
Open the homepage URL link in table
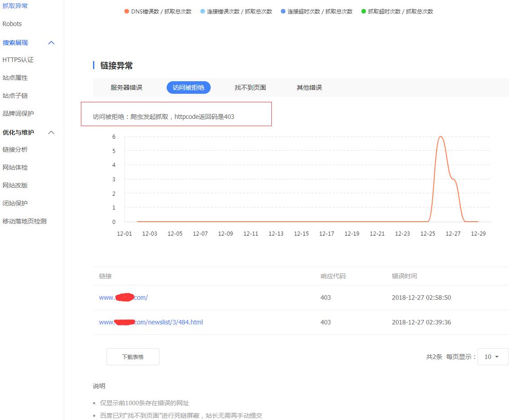(124, 297)
